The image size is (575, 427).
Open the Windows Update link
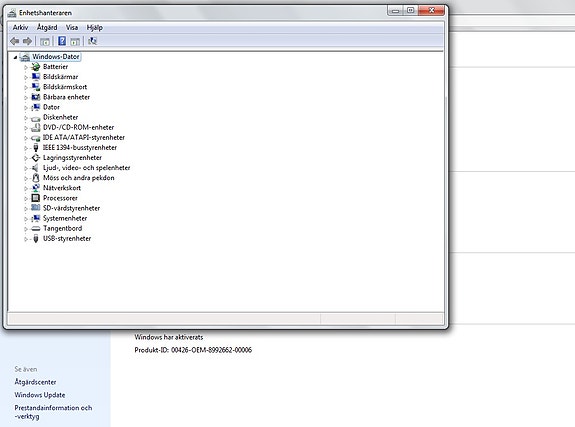(40, 395)
